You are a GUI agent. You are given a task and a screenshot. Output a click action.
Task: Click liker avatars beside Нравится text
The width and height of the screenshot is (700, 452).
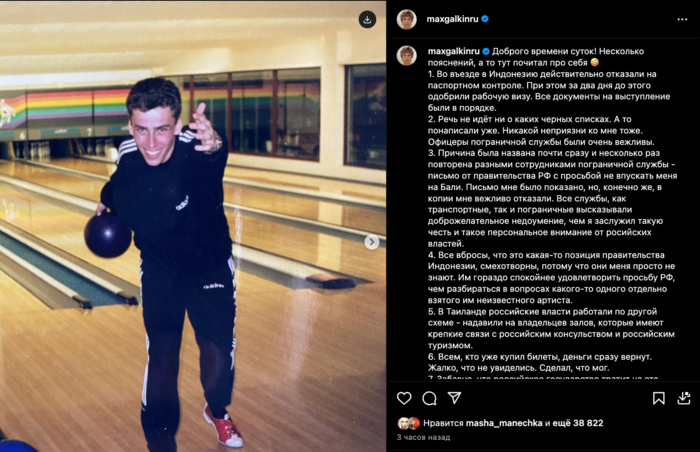pos(408,423)
